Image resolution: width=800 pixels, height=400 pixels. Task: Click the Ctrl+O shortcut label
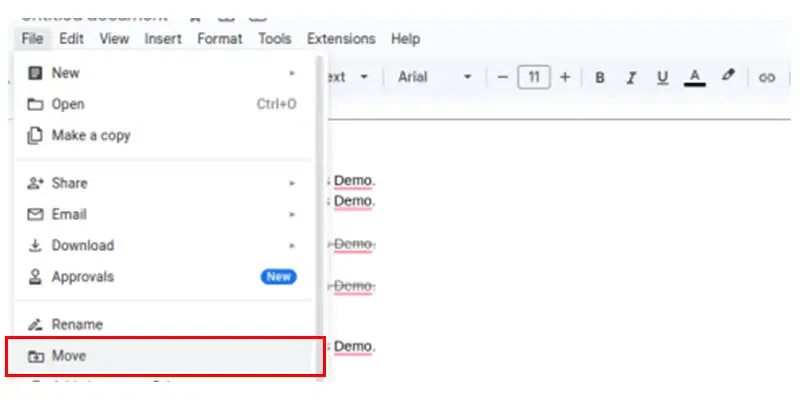pyautogui.click(x=277, y=105)
